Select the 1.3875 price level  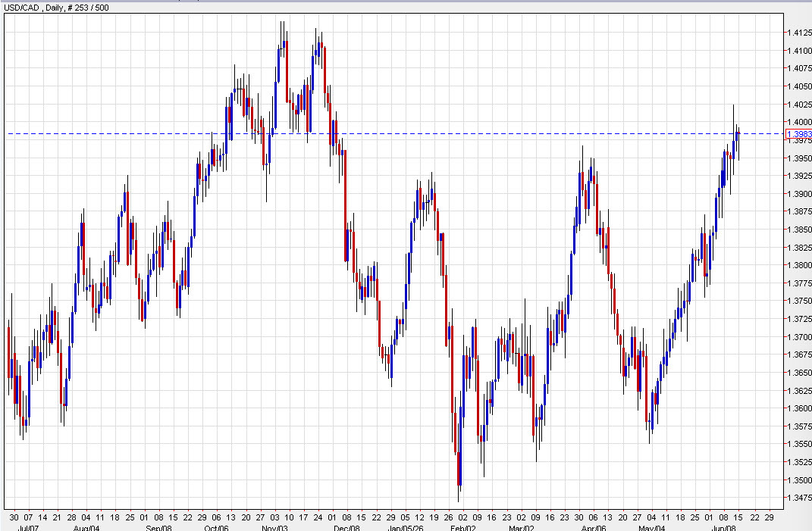click(x=799, y=211)
